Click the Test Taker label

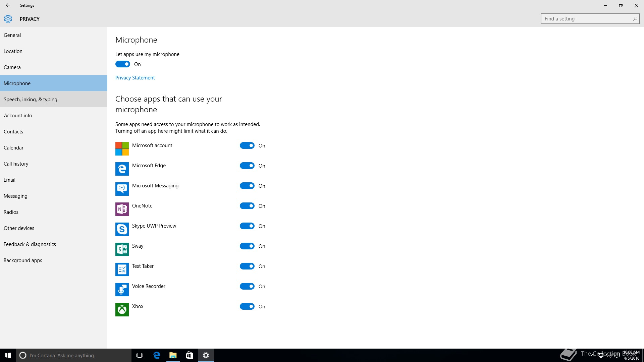[x=143, y=266]
